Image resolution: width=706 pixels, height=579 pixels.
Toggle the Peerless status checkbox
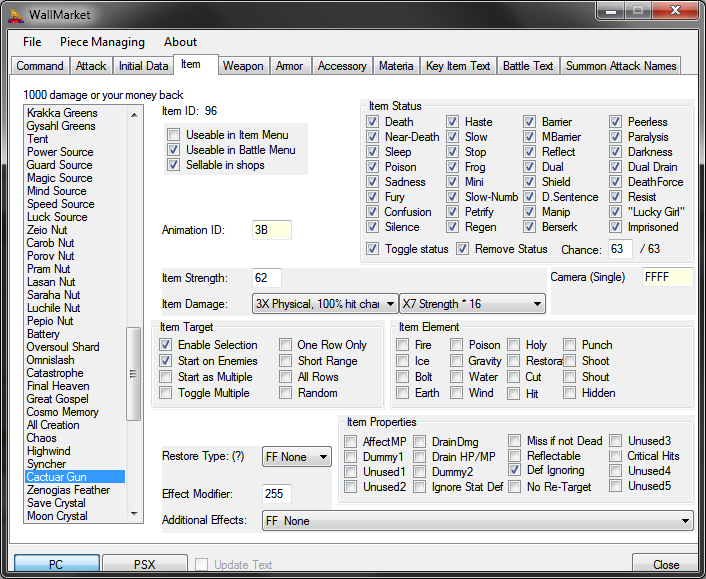click(615, 122)
